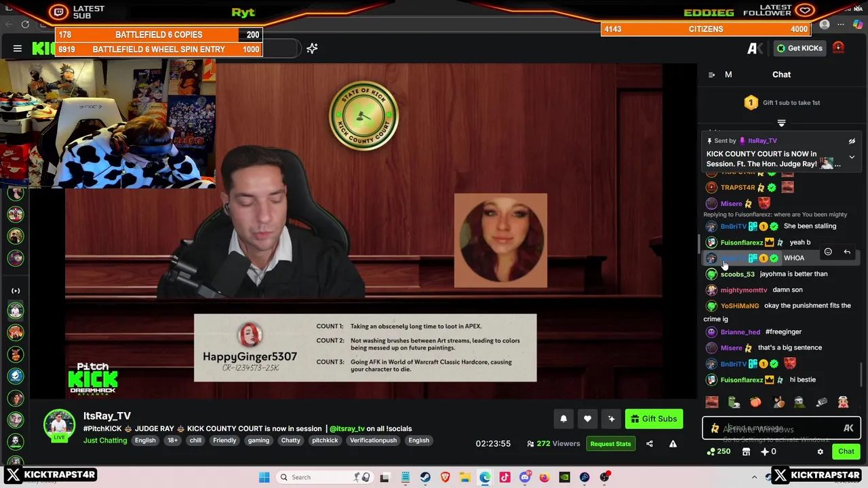Click the Windows taskbar Search box
The width and height of the screenshot is (868, 488).
pyautogui.click(x=324, y=477)
